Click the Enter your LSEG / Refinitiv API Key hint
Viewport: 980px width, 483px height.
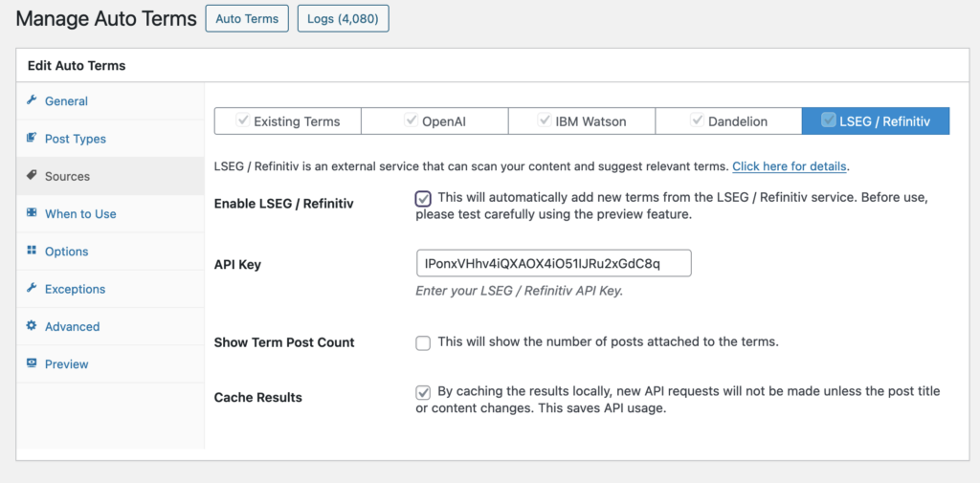click(520, 291)
